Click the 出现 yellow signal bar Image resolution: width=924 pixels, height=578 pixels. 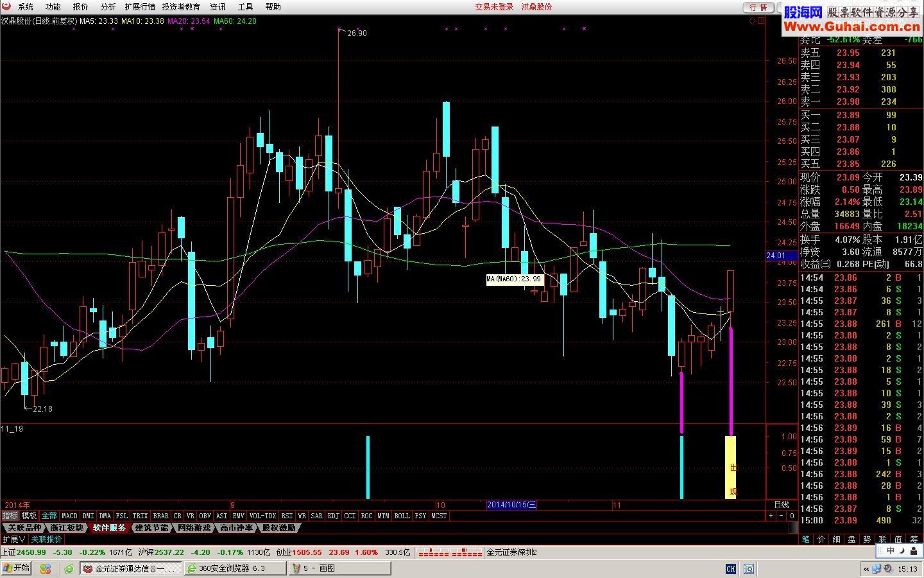coord(731,467)
